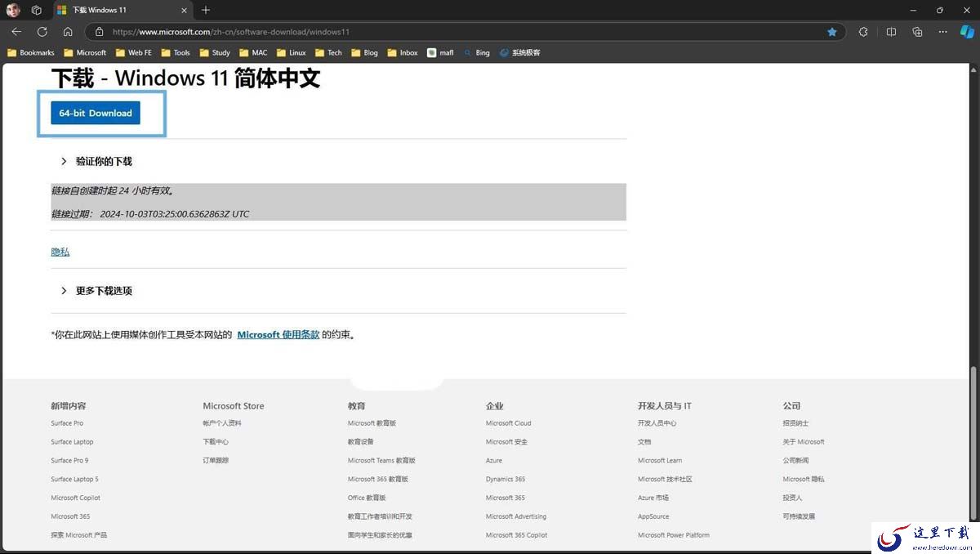This screenshot has width=980, height=554.
Task: Open the 隐私 link
Action: pos(60,252)
